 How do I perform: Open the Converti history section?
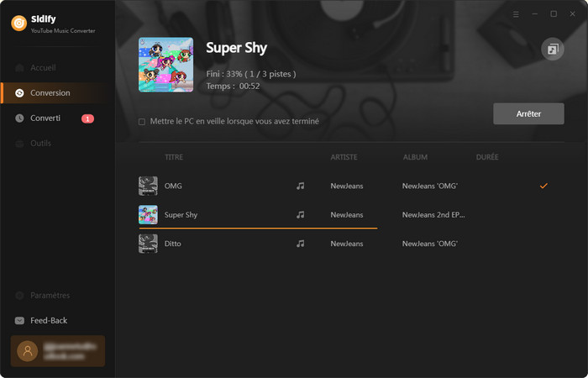[45, 118]
